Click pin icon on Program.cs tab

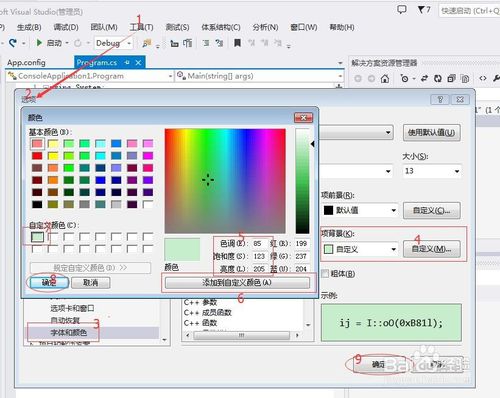point(127,62)
